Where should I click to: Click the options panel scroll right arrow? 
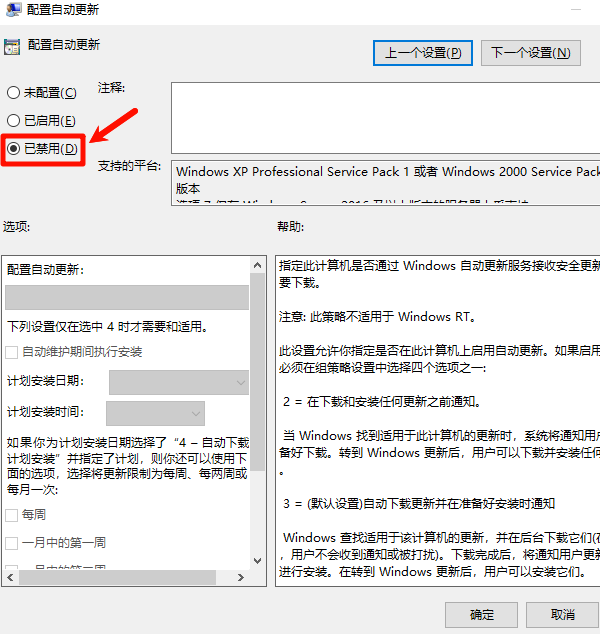tap(241, 577)
